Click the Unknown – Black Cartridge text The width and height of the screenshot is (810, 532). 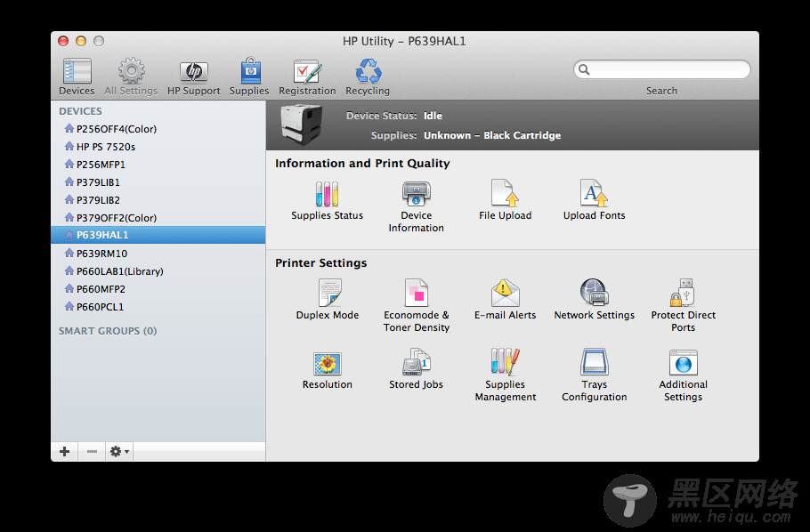[x=492, y=135]
